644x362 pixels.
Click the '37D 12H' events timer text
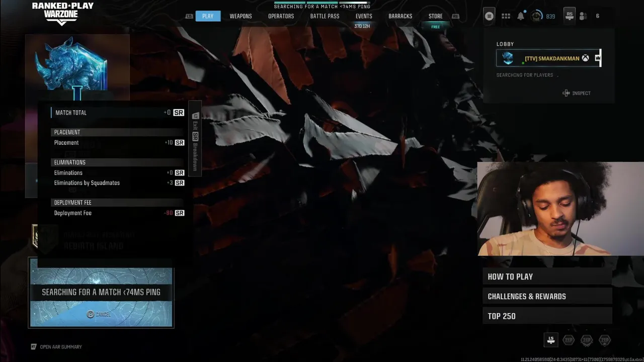point(362,26)
